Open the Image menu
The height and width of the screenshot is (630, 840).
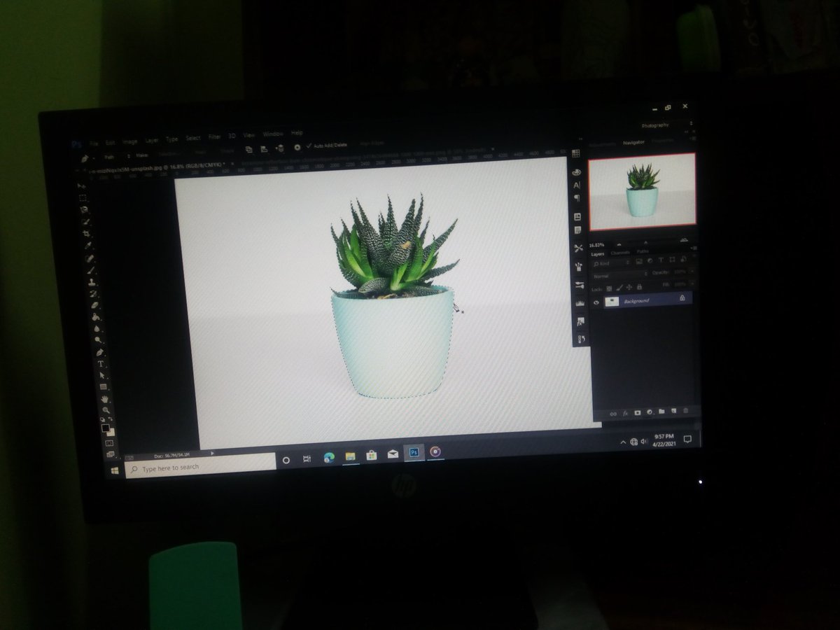(x=130, y=141)
